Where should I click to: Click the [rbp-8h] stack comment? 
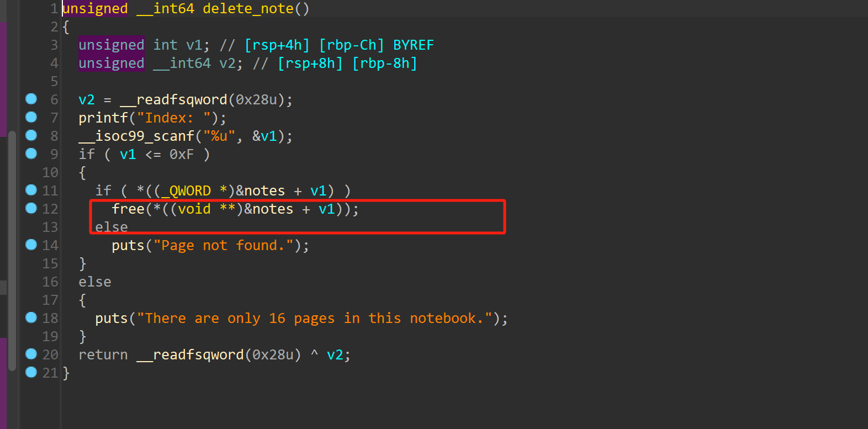tap(385, 63)
